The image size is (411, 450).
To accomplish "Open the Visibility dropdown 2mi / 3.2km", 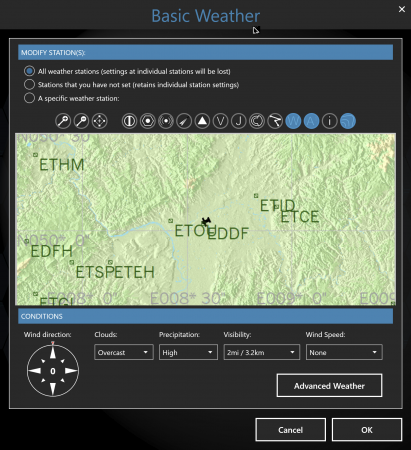I will [x=261, y=352].
